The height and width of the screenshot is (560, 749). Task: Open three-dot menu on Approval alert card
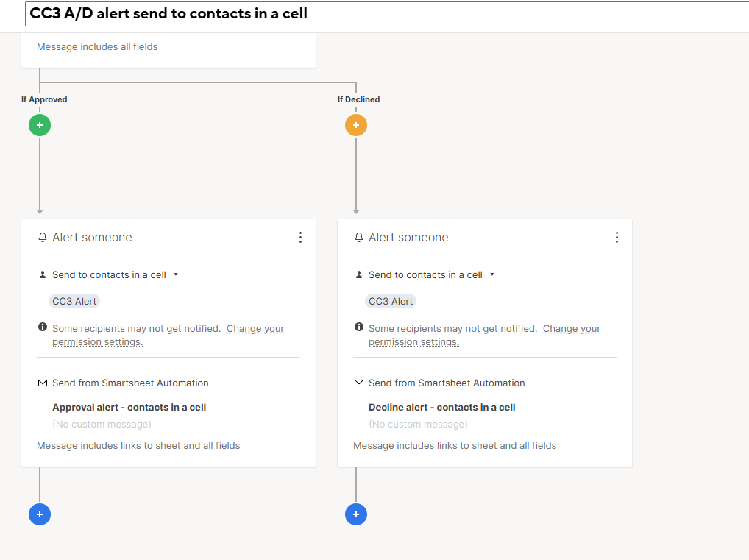300,238
